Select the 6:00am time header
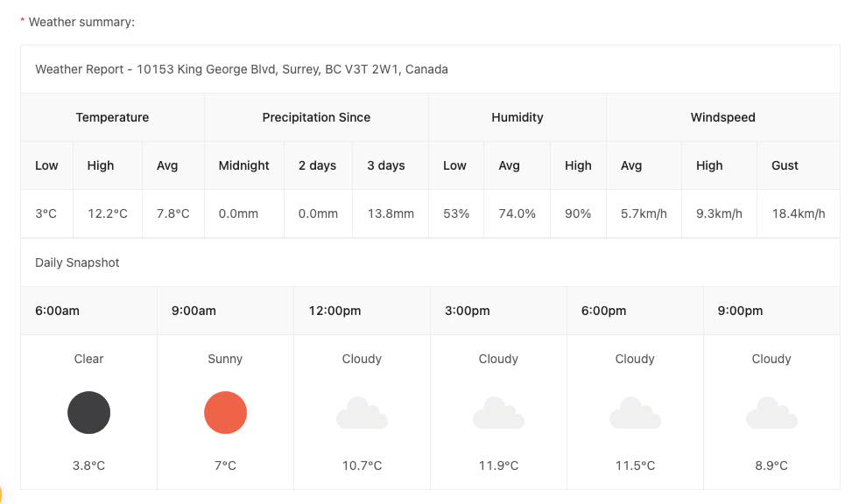The height and width of the screenshot is (504, 866). pyautogui.click(x=58, y=311)
